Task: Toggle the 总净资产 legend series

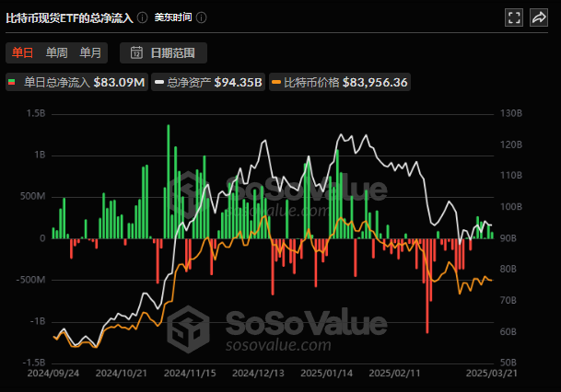Action: coord(208,82)
